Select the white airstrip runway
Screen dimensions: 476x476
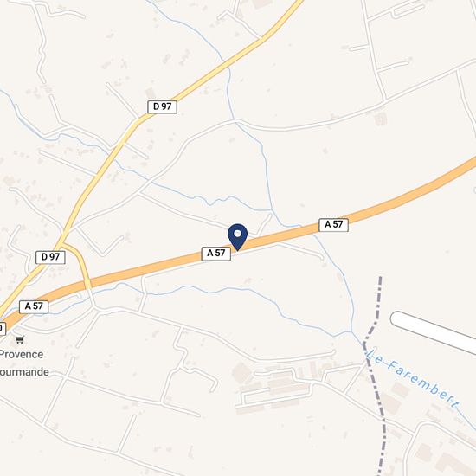[x=434, y=332]
